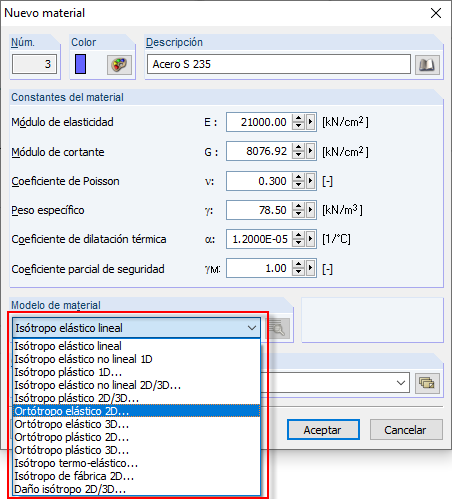The image size is (452, 499).
Task: Click the material model details magnifier icon
Action: [x=277, y=328]
